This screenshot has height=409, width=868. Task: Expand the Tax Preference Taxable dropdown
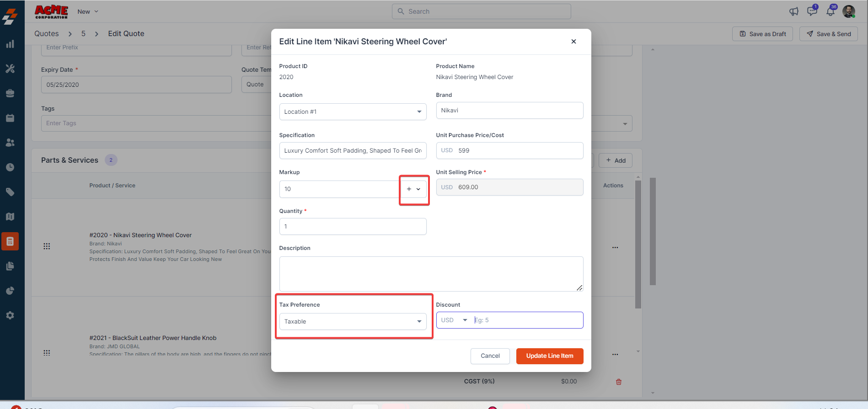coord(353,322)
